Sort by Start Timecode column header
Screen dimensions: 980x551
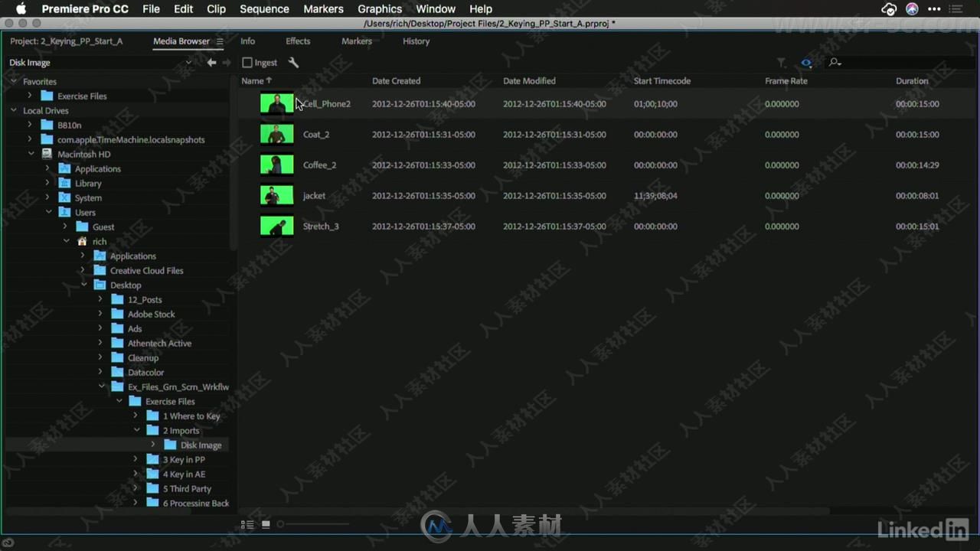point(662,80)
